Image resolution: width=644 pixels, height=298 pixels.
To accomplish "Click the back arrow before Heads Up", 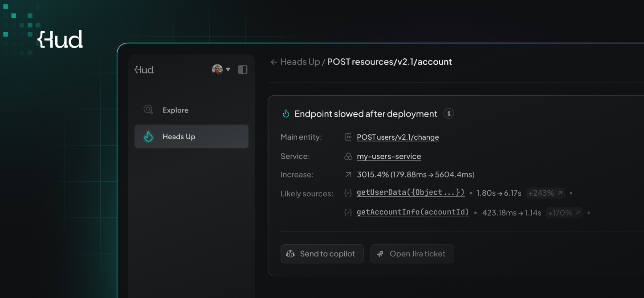I will click(274, 62).
